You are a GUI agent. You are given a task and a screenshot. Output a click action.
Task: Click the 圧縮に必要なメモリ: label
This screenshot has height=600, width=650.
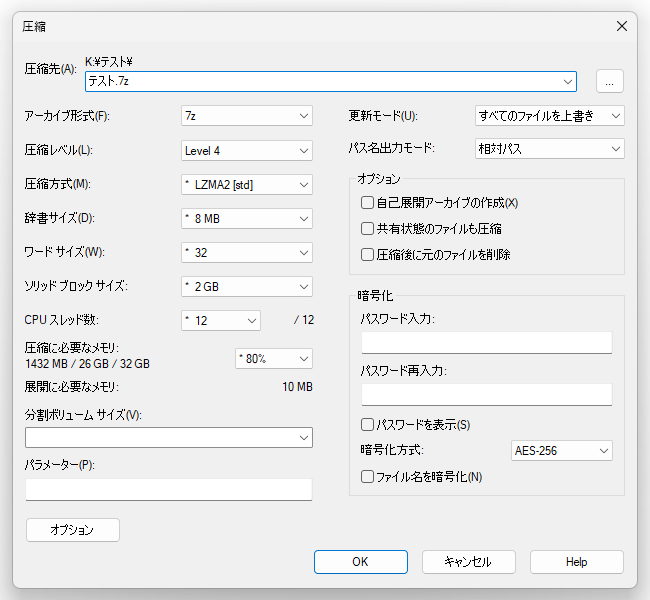click(72, 347)
